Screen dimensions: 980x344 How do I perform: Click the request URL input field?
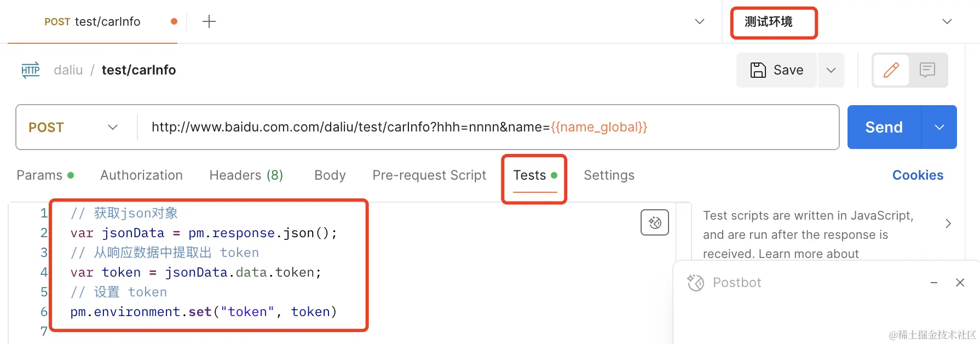coord(487,127)
